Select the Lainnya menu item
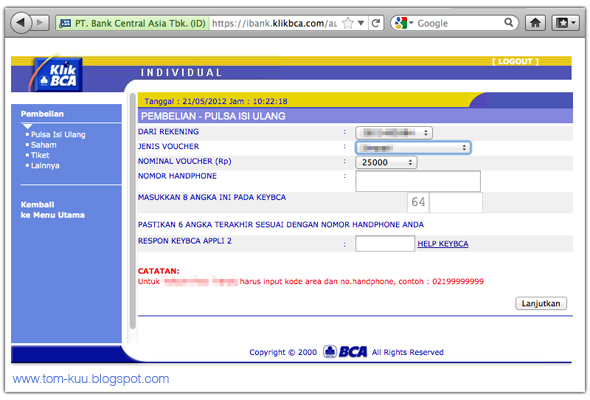Viewport: 590px width, 400px height. 45,166
